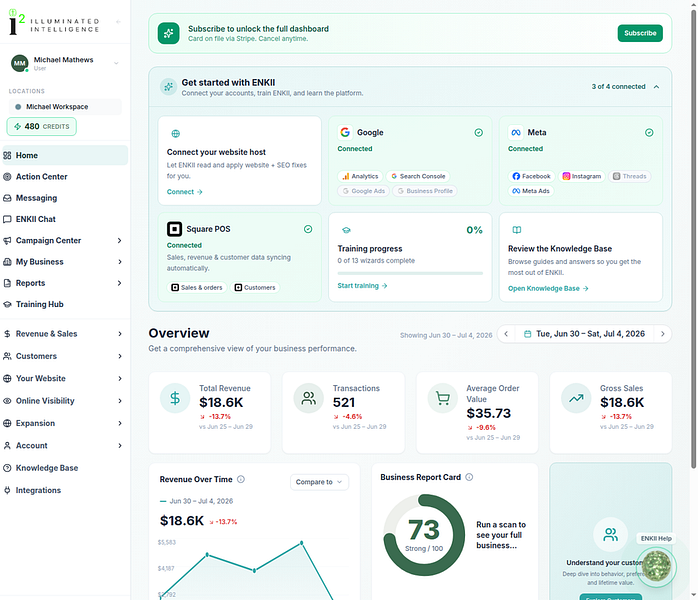
Task: Go to the next date range
Action: [662, 334]
